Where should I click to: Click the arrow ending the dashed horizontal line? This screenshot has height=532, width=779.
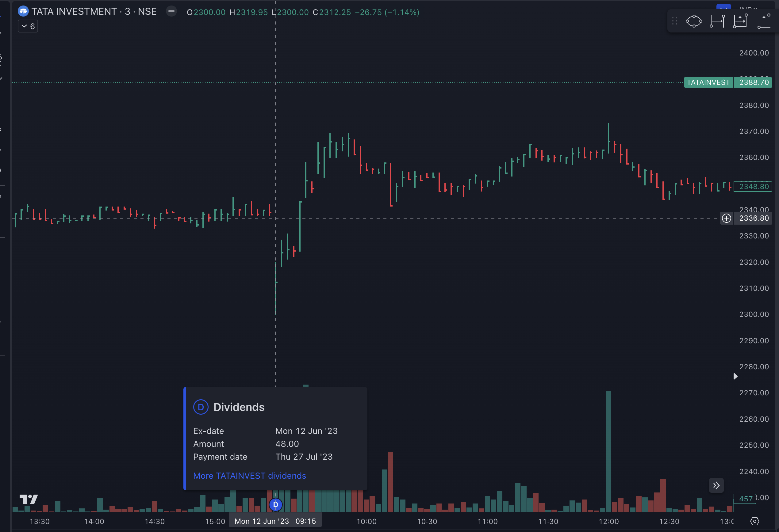[735, 376]
